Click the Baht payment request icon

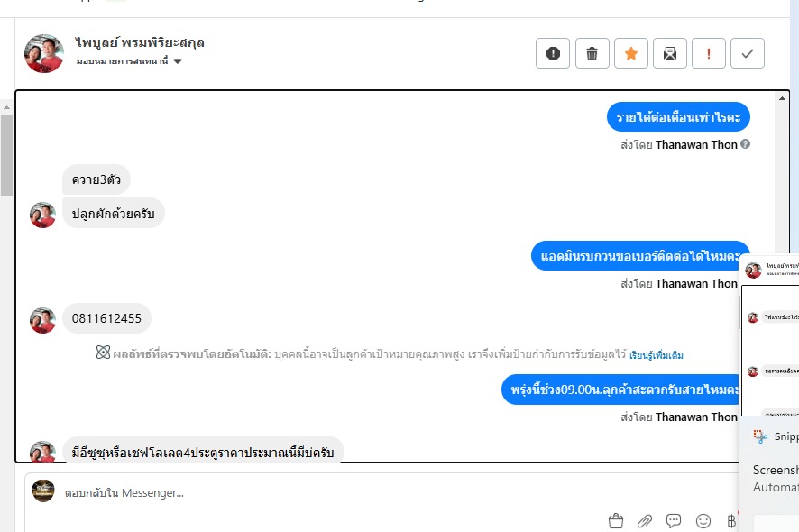[731, 521]
